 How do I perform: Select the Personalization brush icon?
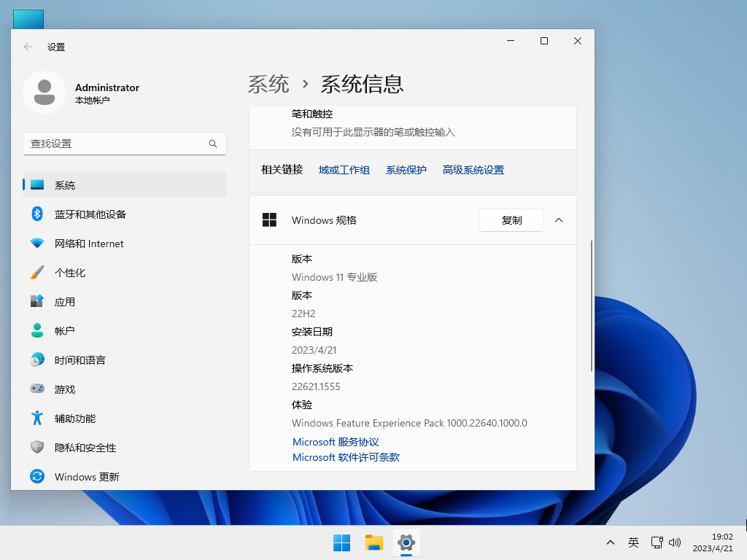(37, 272)
